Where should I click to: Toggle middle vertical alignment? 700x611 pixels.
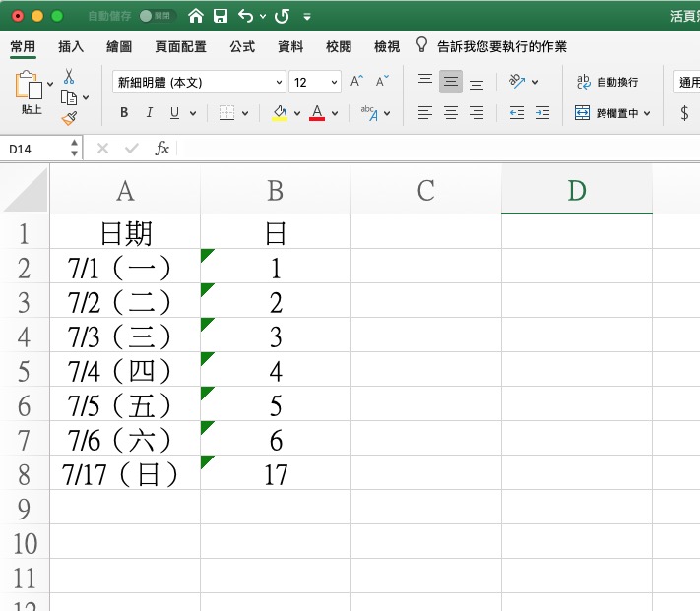(451, 82)
